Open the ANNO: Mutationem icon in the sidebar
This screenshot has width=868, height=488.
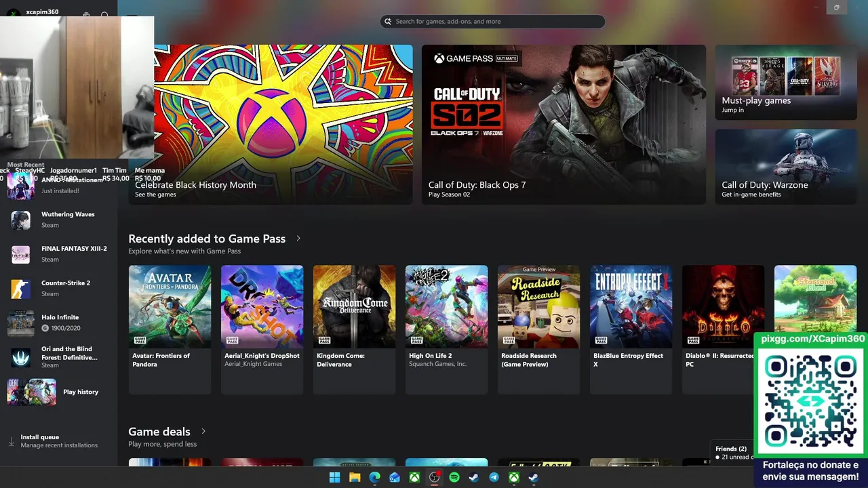pos(21,186)
